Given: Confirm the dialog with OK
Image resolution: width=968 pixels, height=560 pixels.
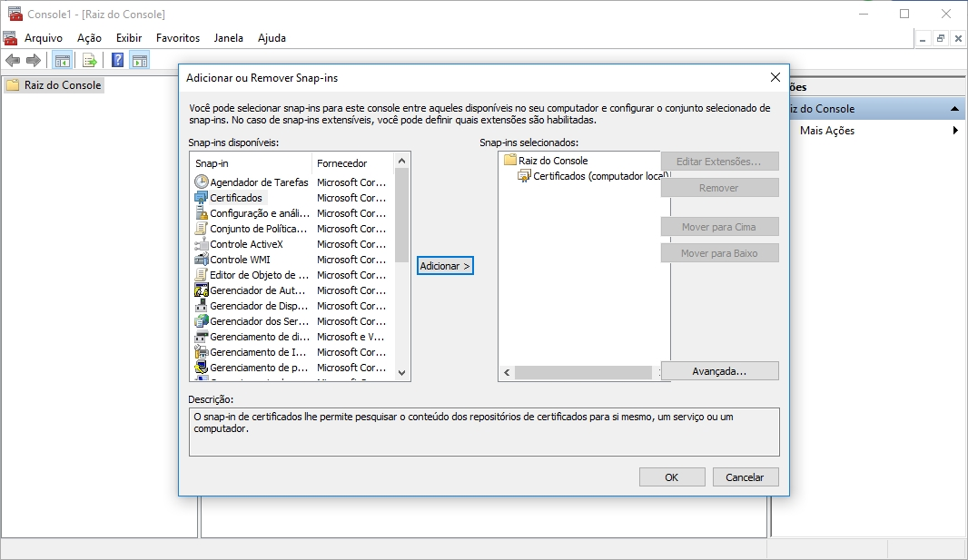Looking at the screenshot, I should click(x=672, y=477).
